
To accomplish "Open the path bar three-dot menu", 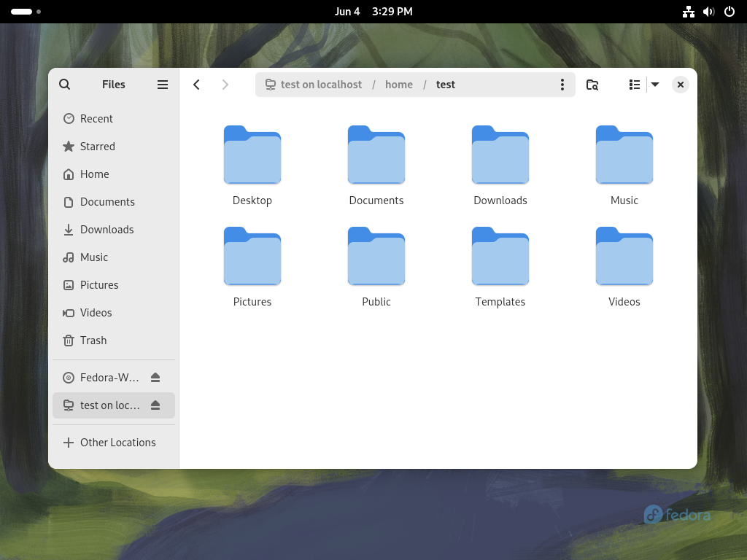I will point(562,85).
